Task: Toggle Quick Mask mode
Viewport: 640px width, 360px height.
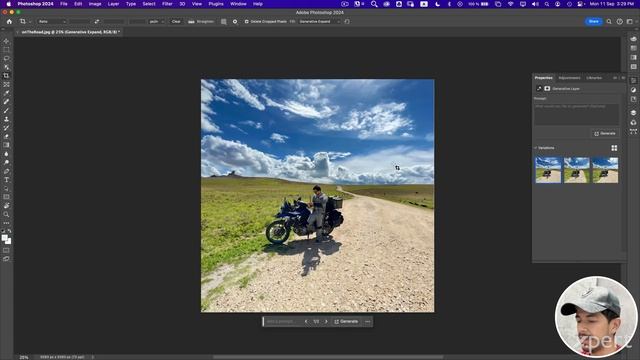Action: pyautogui.click(x=6, y=250)
